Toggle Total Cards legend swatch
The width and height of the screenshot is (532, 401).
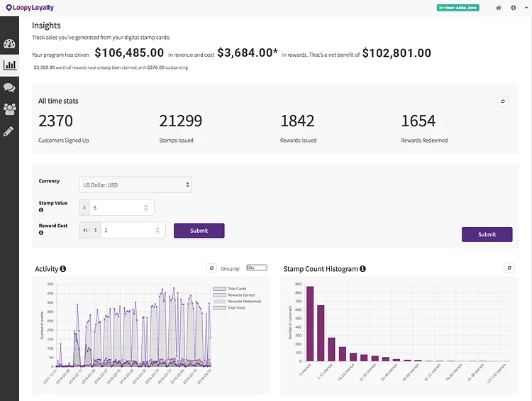click(x=219, y=289)
